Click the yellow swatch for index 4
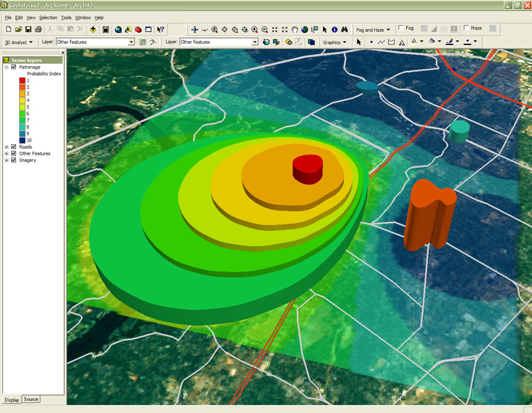Viewport: 532px width, 413px height. click(22, 100)
